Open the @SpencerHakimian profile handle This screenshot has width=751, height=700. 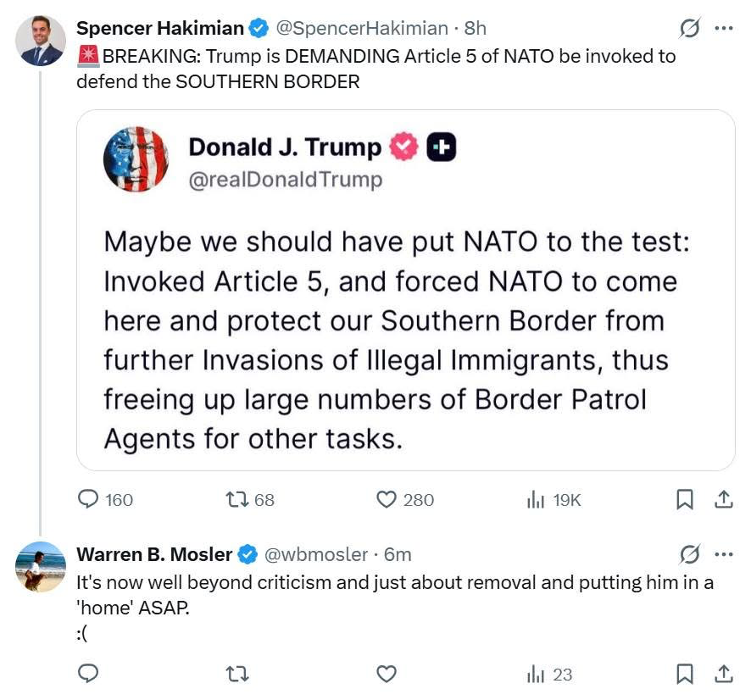click(x=362, y=28)
